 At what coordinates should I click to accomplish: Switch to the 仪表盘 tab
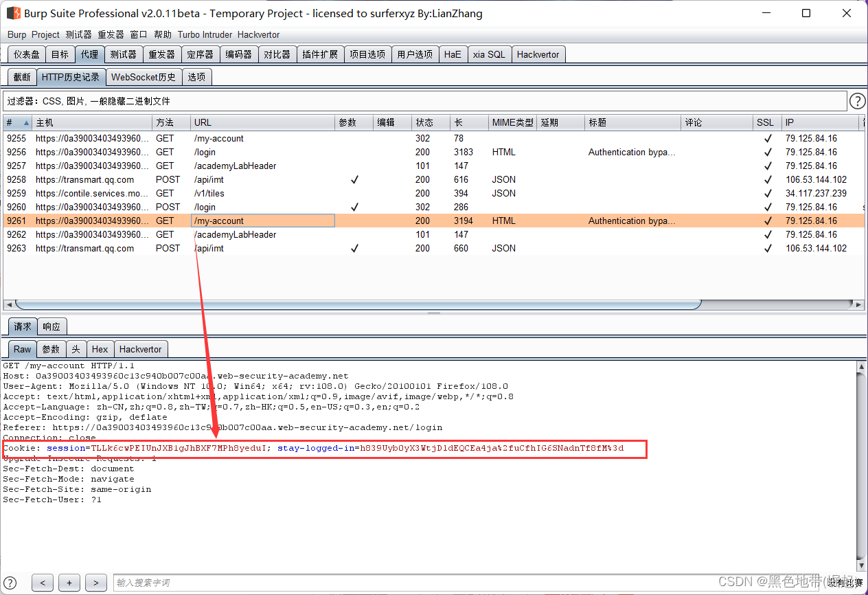[x=27, y=54]
